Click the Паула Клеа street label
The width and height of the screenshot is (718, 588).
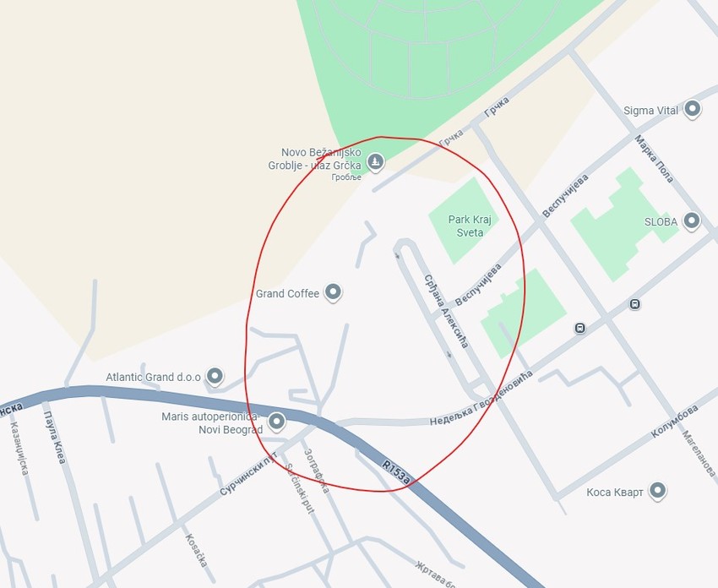pos(55,437)
